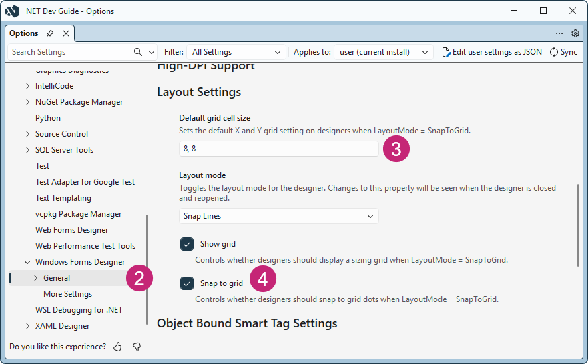This screenshot has width=588, height=364.
Task: Select Python in the settings tree
Action: pos(48,118)
